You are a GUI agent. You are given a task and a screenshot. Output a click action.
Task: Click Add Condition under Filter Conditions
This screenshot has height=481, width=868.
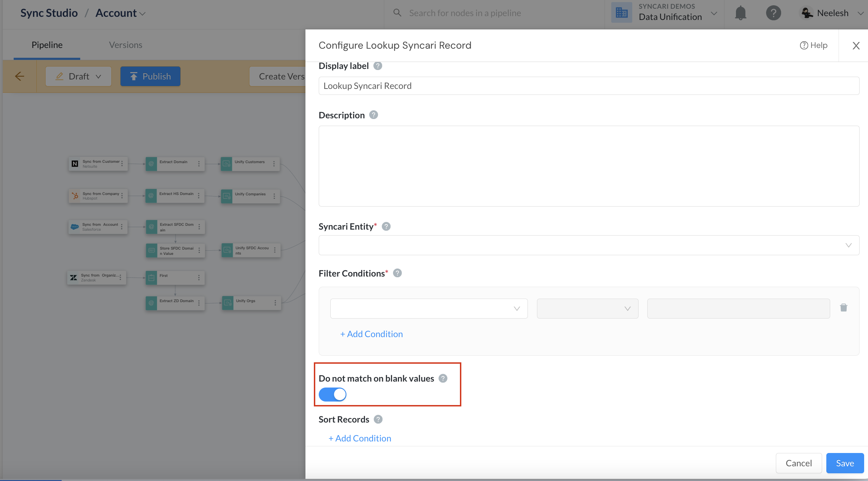click(x=371, y=334)
